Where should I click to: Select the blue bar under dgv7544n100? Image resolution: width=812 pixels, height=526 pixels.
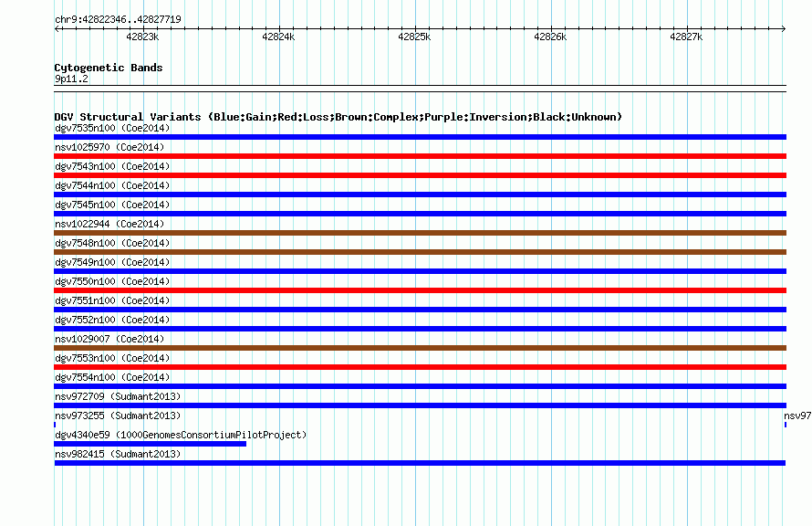point(420,195)
